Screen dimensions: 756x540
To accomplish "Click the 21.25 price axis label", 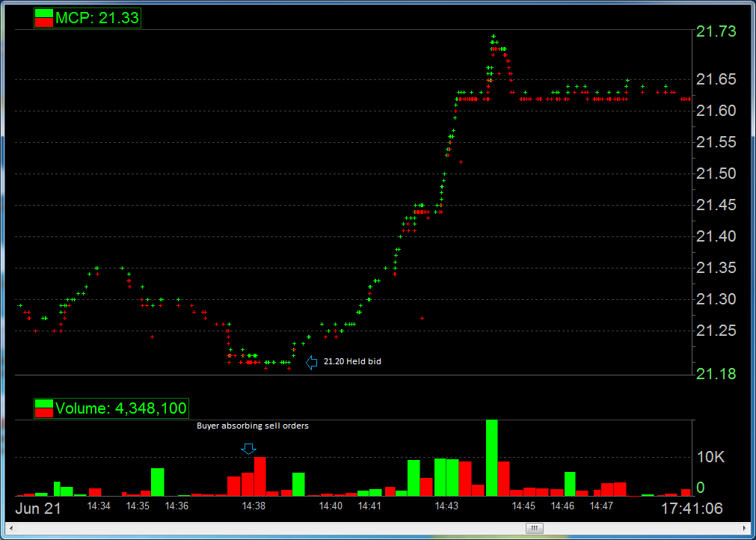I will [716, 331].
